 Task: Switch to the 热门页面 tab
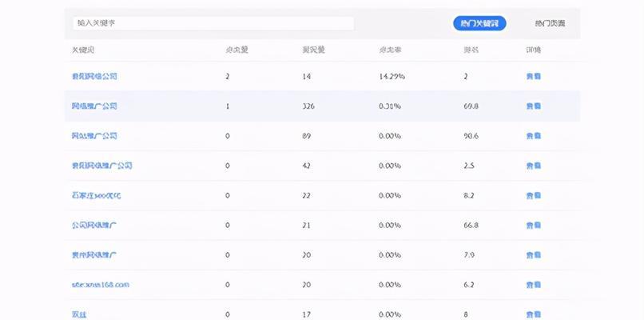[x=550, y=24]
